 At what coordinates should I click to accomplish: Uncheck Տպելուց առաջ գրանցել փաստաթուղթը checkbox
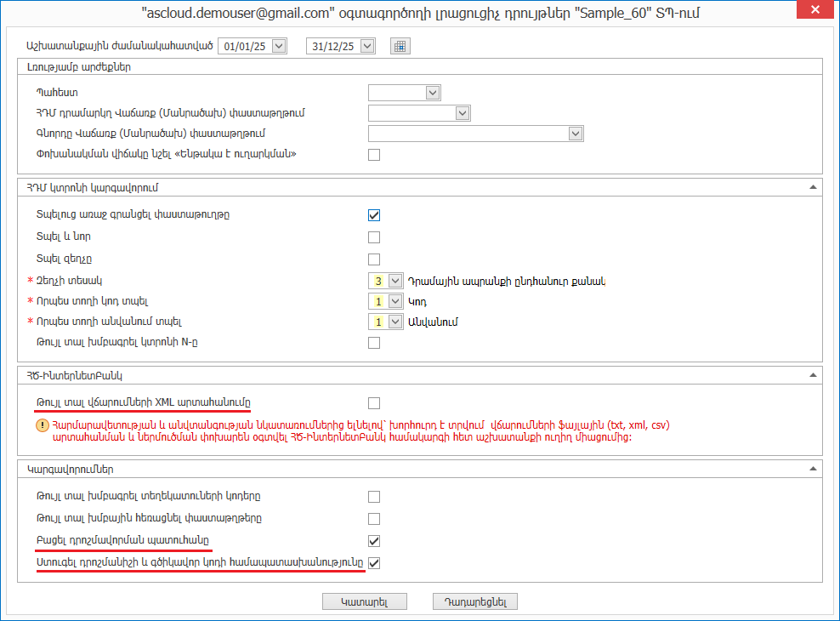pos(374,215)
